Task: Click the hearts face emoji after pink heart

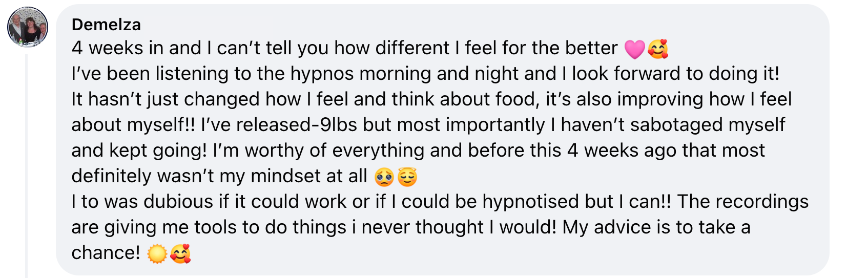Action: click(x=658, y=49)
